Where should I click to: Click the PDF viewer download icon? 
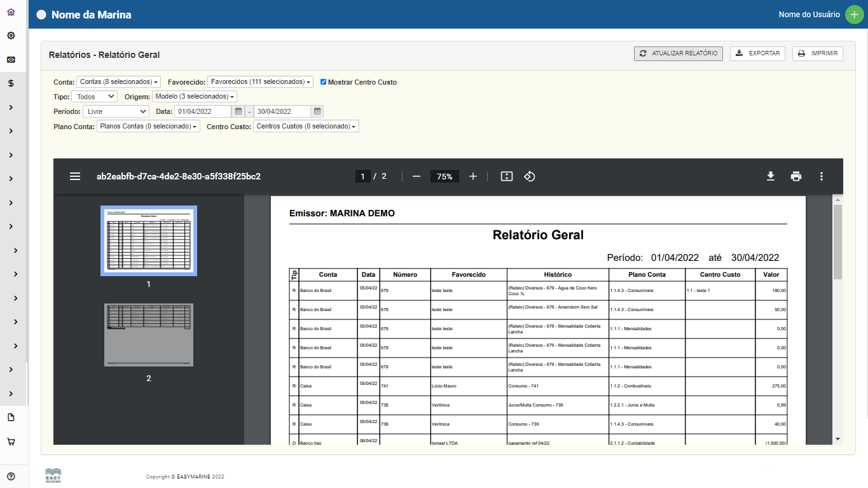click(x=770, y=176)
